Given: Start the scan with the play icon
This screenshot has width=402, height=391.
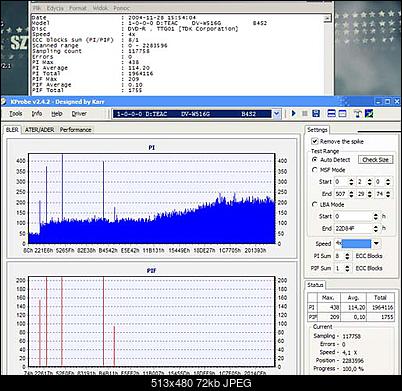Looking at the screenshot, I should pyautogui.click(x=294, y=113).
